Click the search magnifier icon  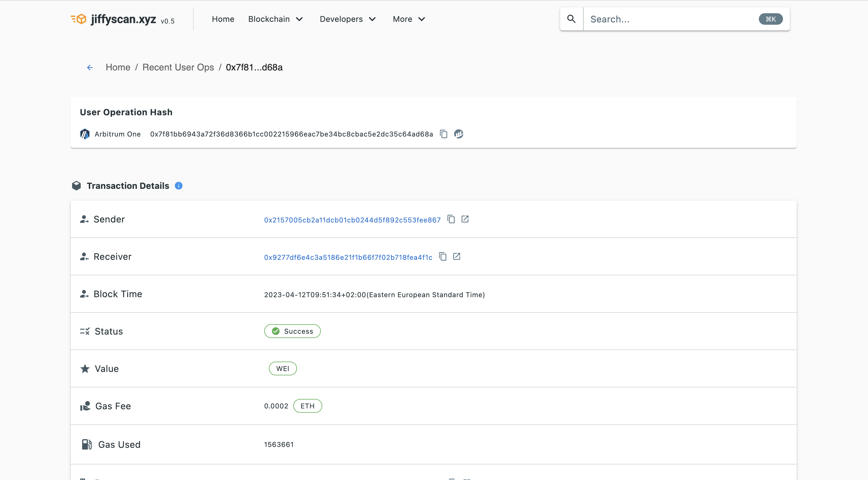571,19
